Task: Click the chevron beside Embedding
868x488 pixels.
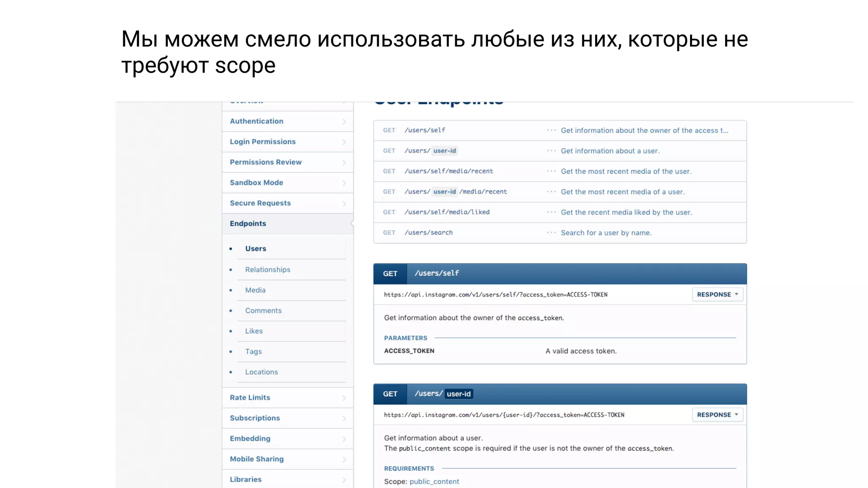Action: click(344, 439)
